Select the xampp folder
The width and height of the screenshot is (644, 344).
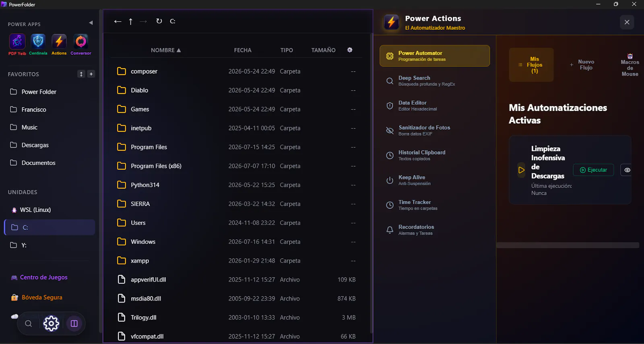236,260
